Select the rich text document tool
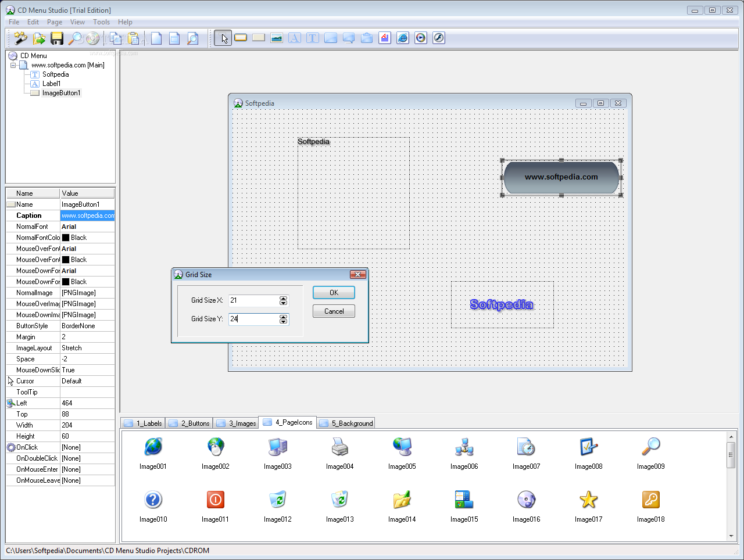 tap(385, 38)
